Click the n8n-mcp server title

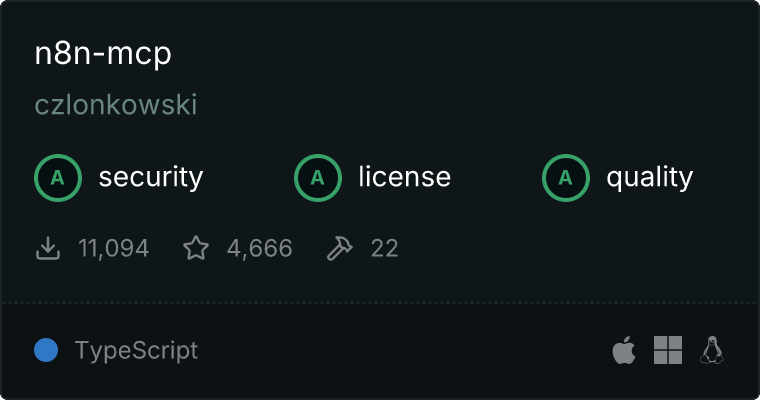click(103, 54)
